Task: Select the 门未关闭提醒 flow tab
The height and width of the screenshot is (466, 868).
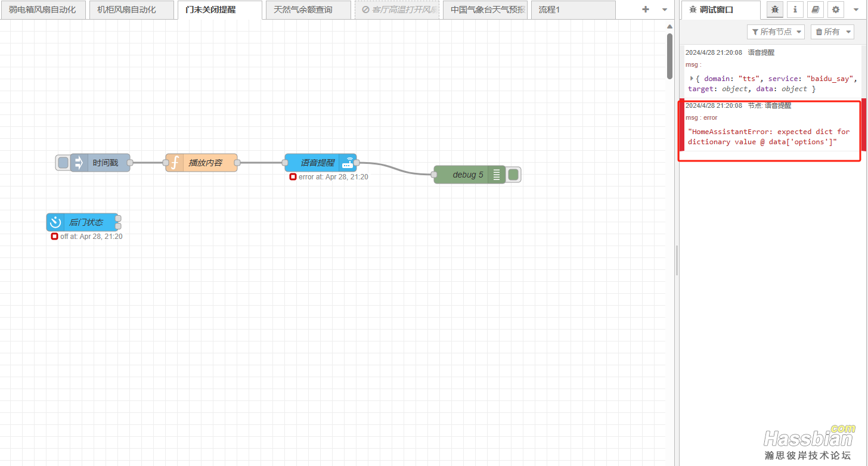Action: pos(219,10)
